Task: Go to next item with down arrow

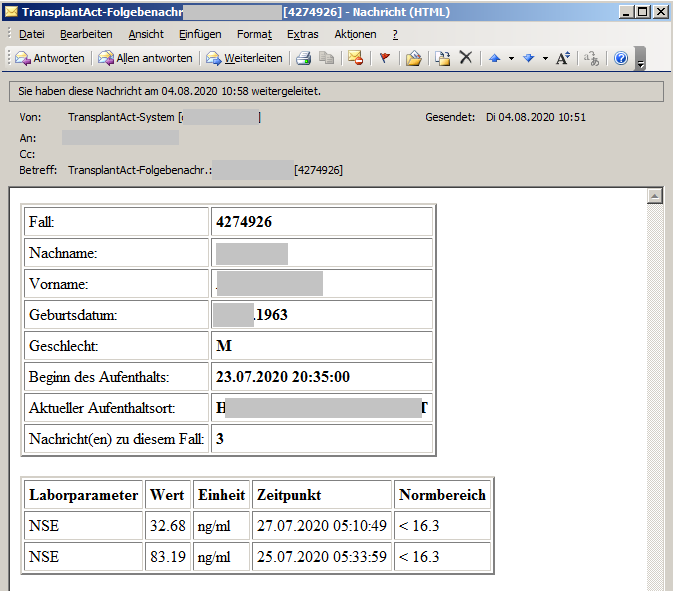Action: 528,58
